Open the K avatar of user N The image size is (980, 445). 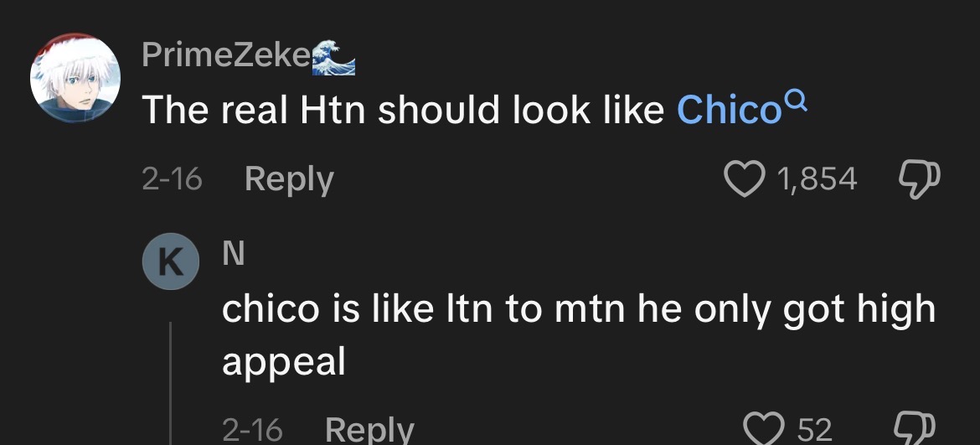tap(171, 261)
